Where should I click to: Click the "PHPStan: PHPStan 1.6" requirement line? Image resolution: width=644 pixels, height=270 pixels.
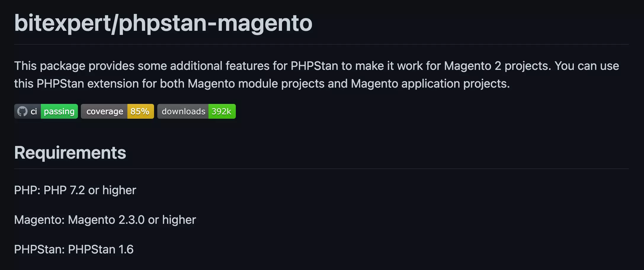point(74,249)
